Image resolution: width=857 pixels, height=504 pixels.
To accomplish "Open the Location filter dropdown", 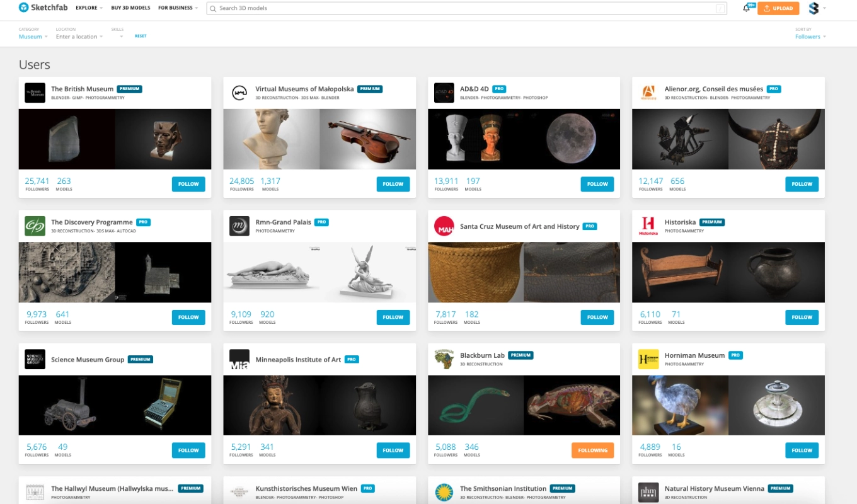I will click(79, 37).
